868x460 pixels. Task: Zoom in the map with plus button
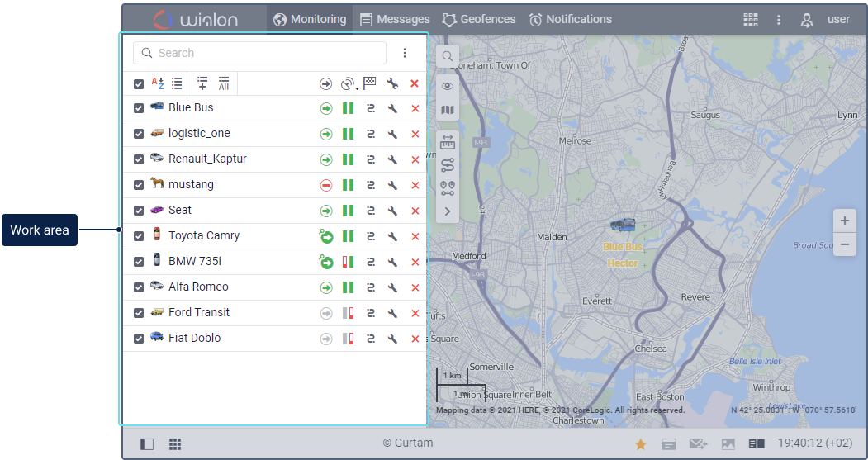click(844, 221)
